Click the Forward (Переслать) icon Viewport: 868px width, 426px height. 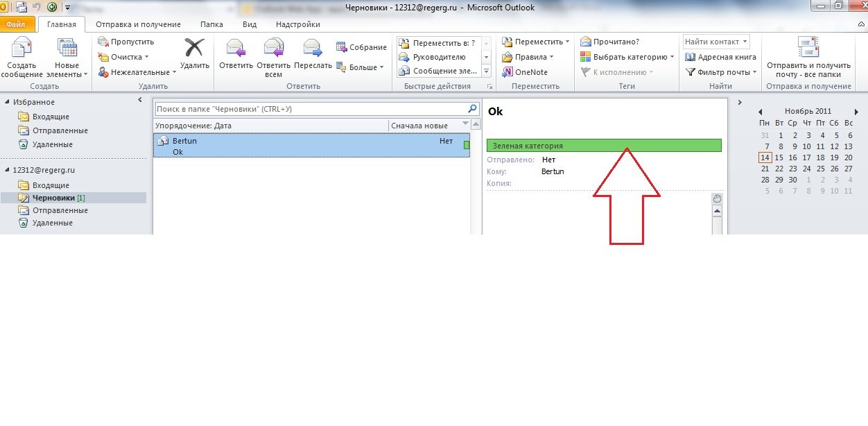[x=313, y=49]
